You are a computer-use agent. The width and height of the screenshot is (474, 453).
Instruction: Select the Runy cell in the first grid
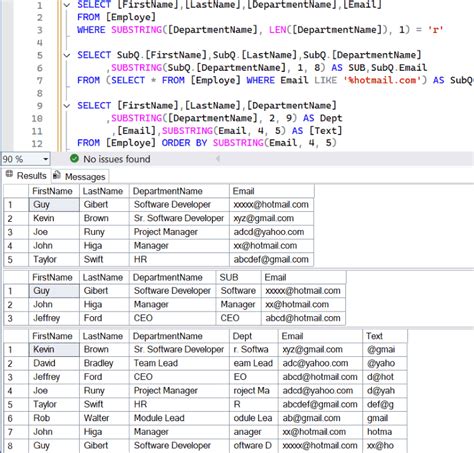point(104,232)
